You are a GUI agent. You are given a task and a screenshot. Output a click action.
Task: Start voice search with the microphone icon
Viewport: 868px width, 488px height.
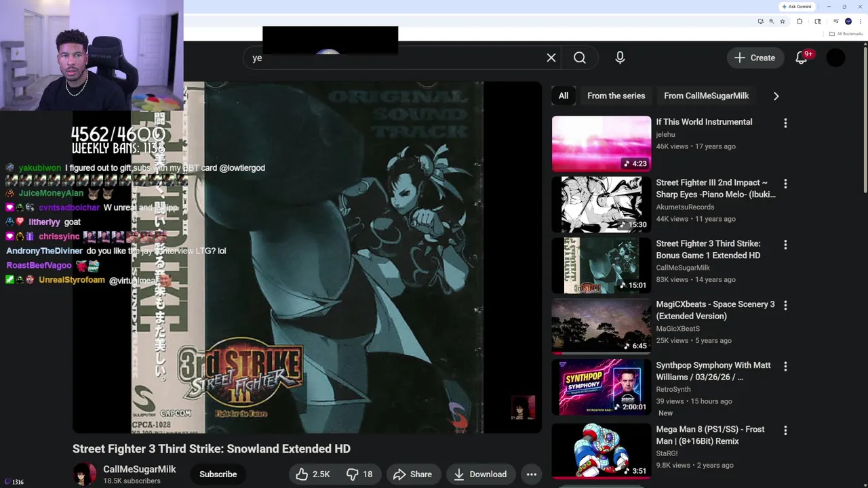coord(620,58)
